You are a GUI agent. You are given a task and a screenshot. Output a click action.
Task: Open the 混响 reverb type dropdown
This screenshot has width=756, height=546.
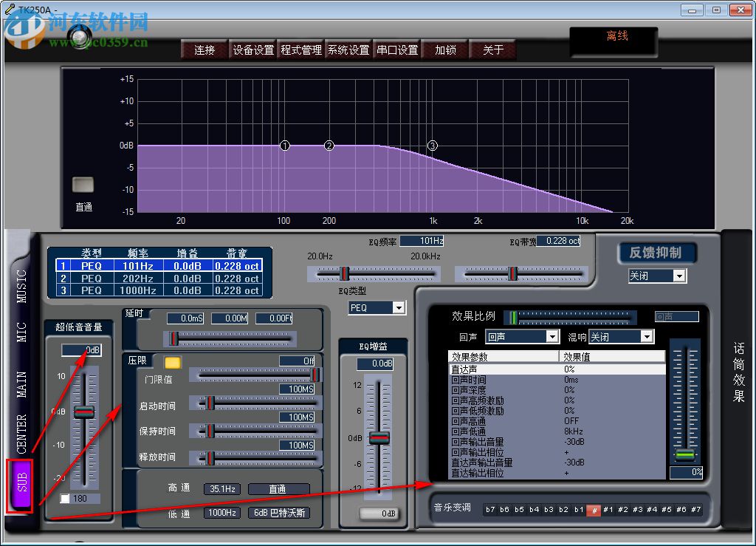tap(621, 337)
